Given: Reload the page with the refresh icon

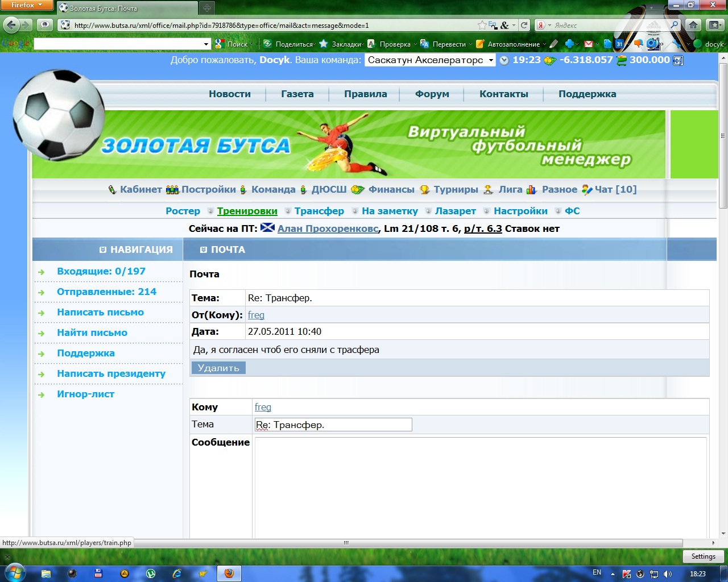Looking at the screenshot, I should click(x=524, y=25).
